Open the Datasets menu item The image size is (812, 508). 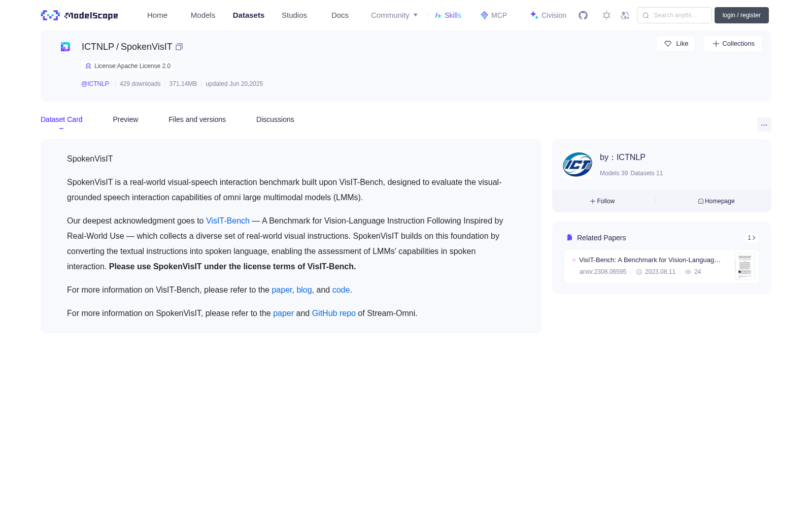[x=249, y=15]
